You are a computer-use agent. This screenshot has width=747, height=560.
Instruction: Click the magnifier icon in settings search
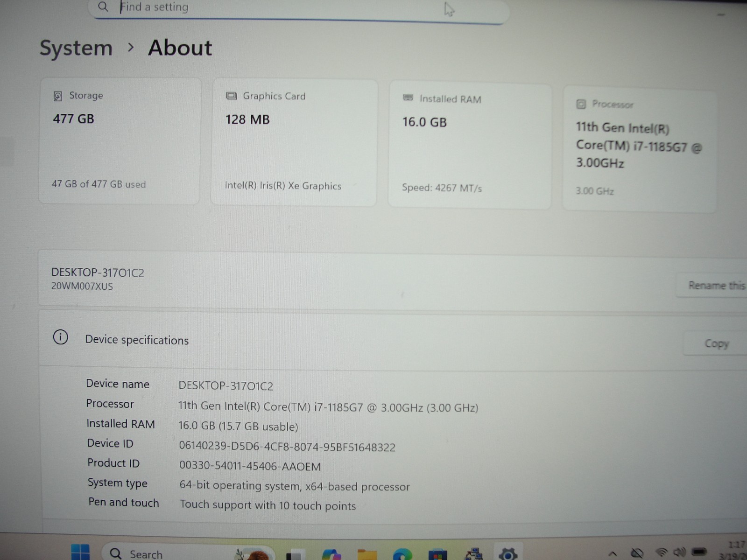point(103,7)
